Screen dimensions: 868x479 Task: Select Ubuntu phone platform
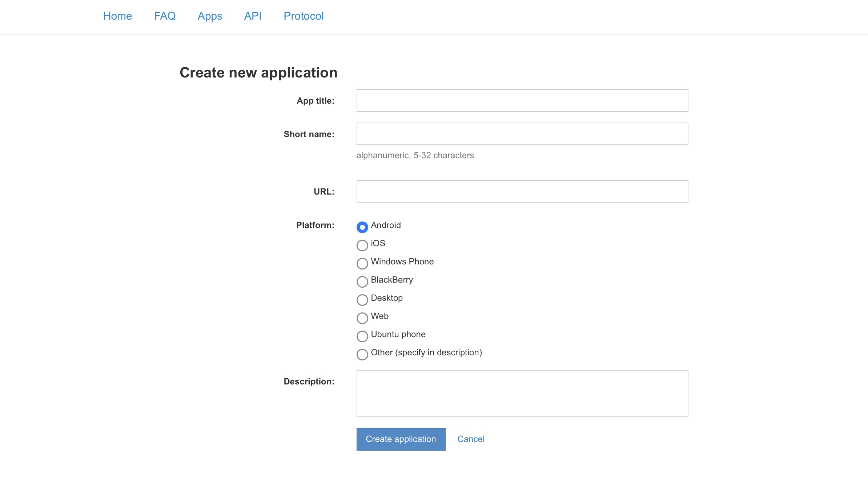pos(362,336)
